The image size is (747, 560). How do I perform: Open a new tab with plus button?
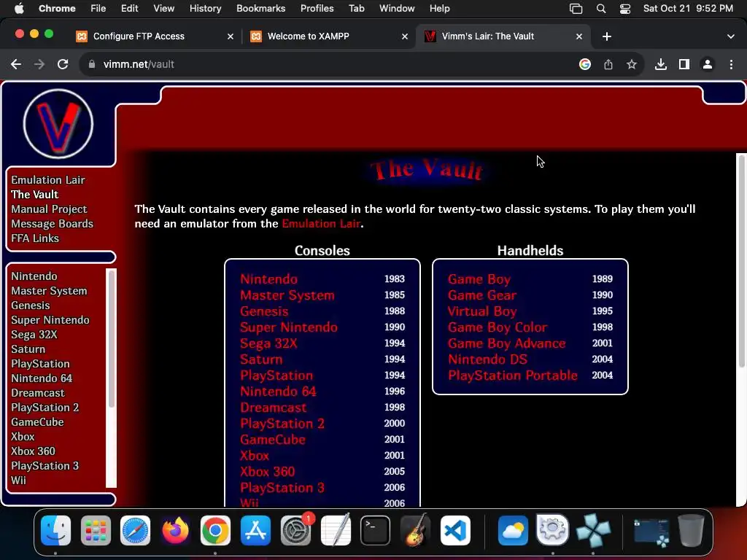tap(607, 36)
